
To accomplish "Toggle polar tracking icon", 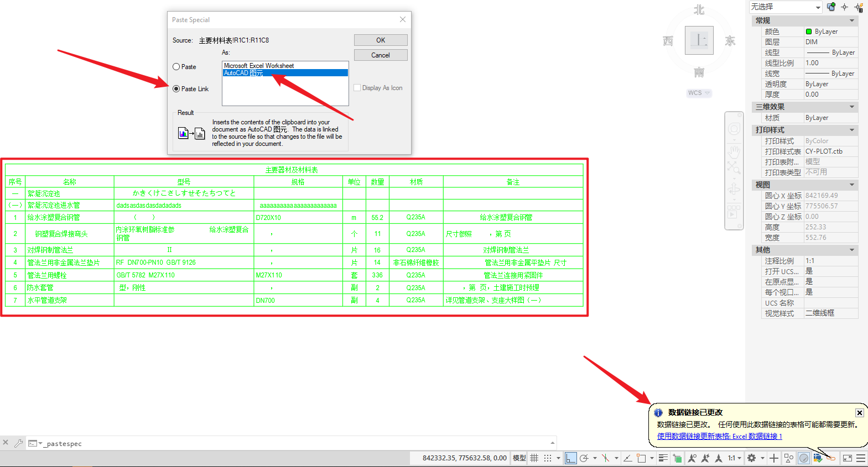I will coord(584,458).
